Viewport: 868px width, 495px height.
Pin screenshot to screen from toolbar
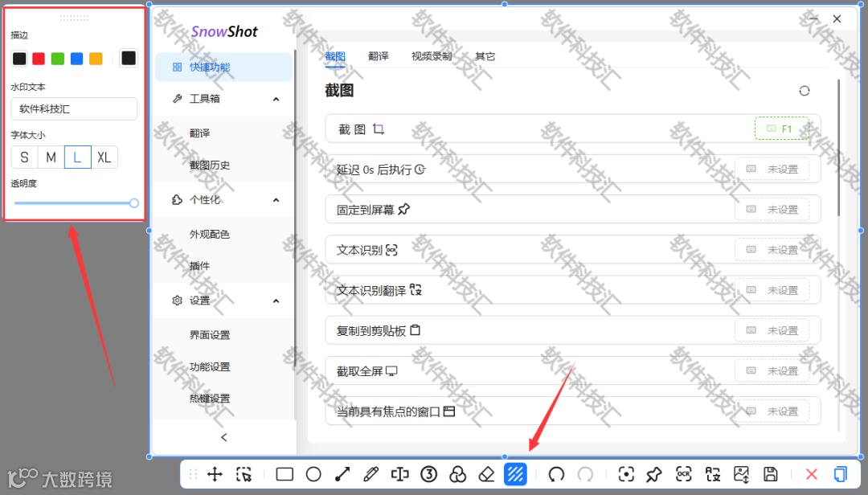(x=654, y=475)
